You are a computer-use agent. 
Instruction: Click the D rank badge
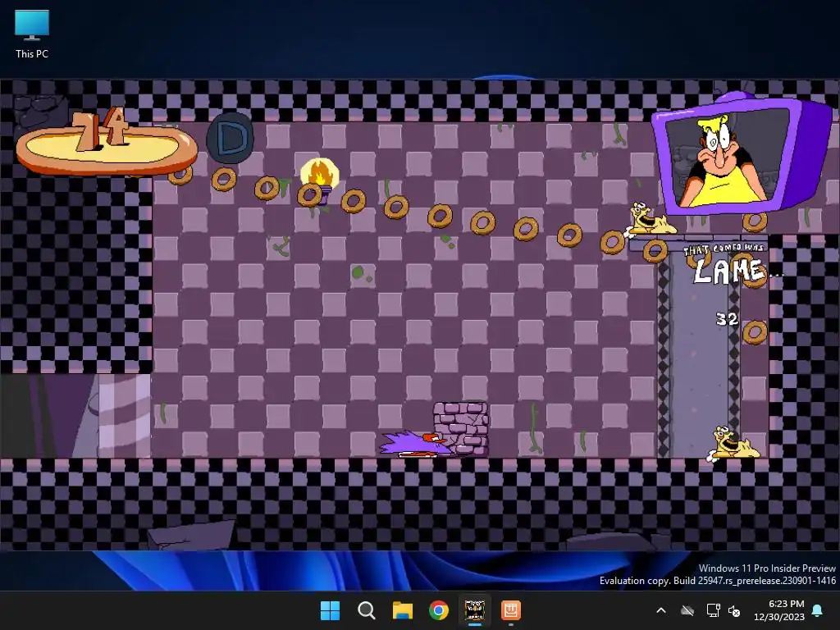[x=231, y=138]
